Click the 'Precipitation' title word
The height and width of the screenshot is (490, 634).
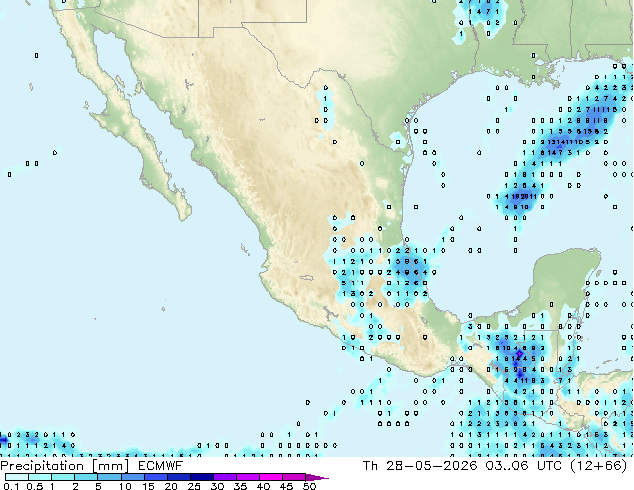(x=42, y=466)
